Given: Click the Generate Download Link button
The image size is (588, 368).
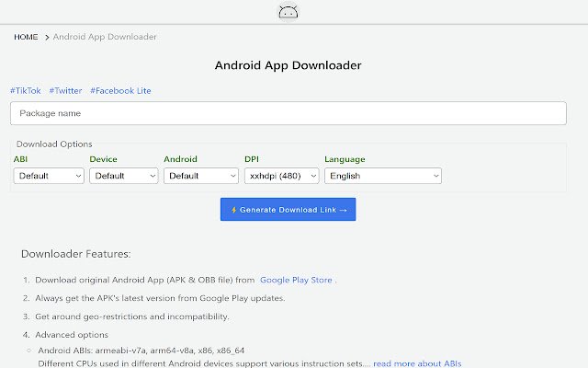Looking at the screenshot, I should (x=288, y=210).
